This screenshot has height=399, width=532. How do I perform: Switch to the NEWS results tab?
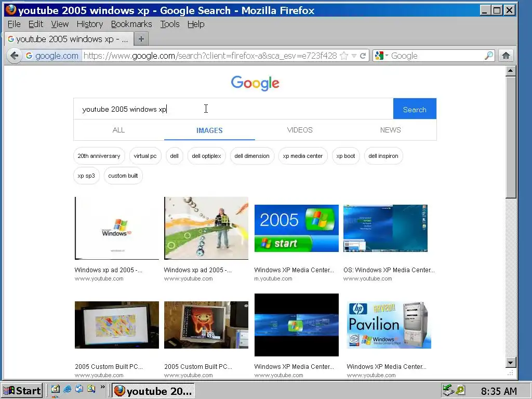[391, 130]
